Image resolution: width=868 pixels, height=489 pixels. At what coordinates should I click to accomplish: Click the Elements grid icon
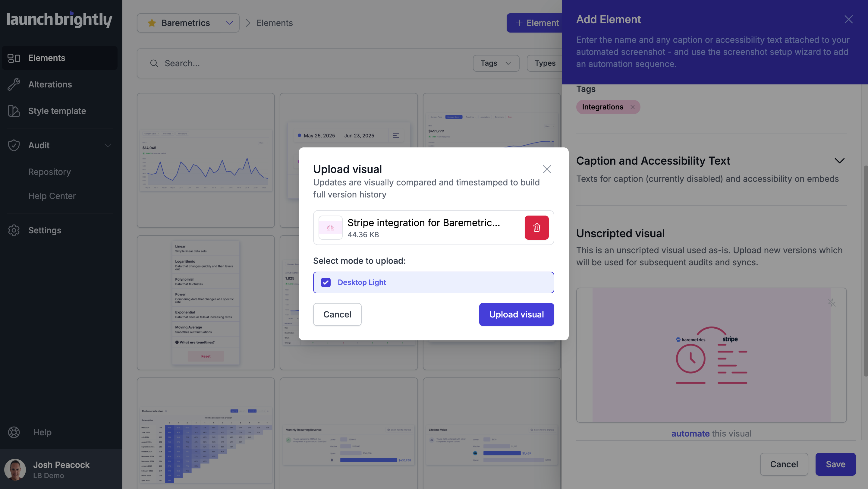point(14,58)
